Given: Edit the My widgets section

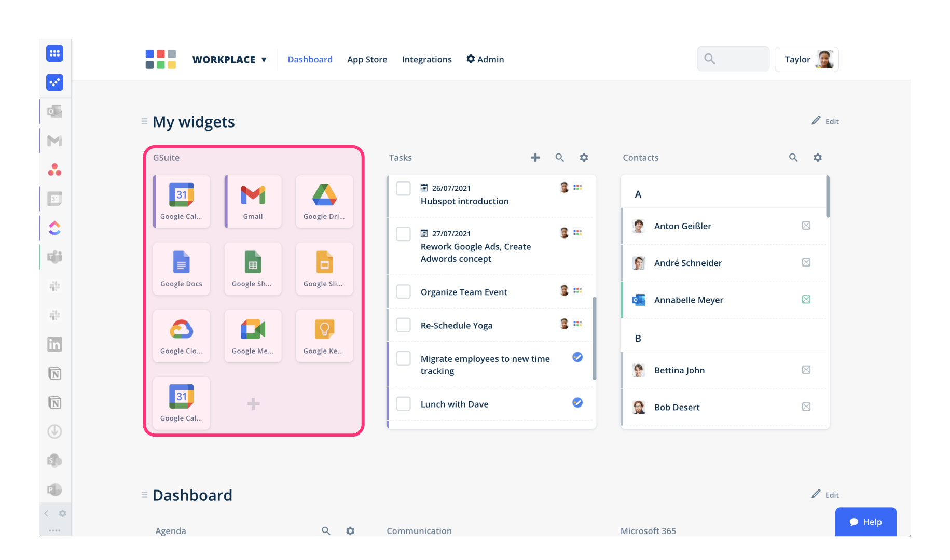Looking at the screenshot, I should pos(825,121).
